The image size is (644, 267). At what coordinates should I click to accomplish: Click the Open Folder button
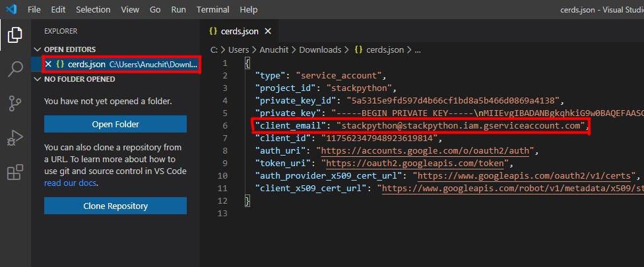click(115, 125)
